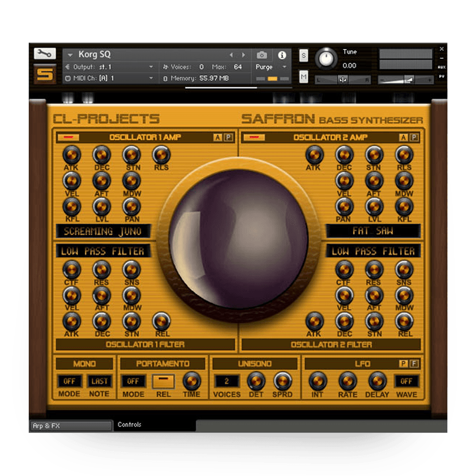476x476 pixels.
Task: Open the MIDI Ch channel dropdown
Action: tap(151, 78)
